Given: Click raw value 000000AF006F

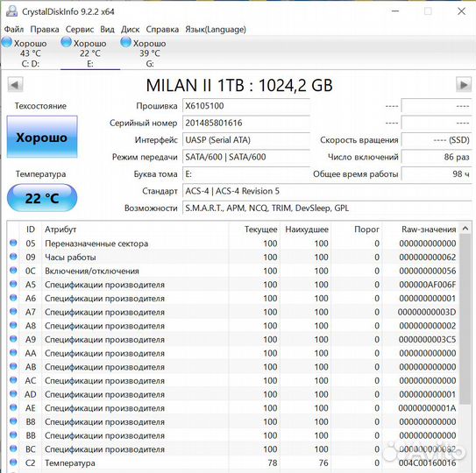Looking at the screenshot, I should pyautogui.click(x=428, y=285).
